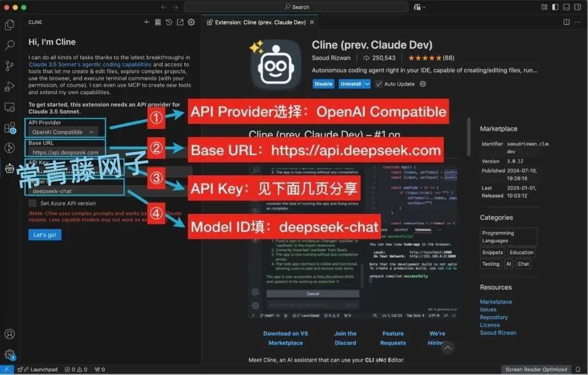The image size is (588, 375).
Task: Open the Download on VS Marketplace link
Action: coord(286,338)
